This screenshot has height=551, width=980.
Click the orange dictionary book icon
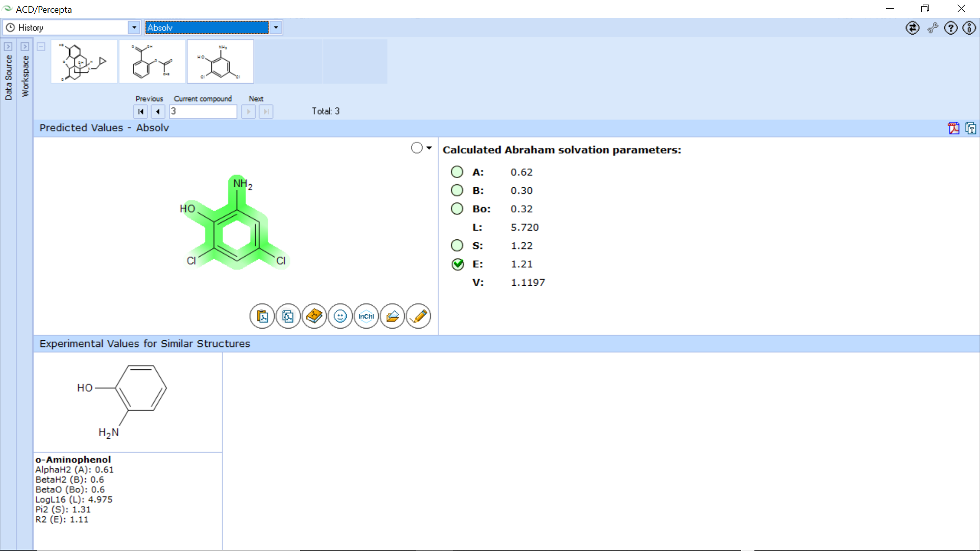(314, 316)
